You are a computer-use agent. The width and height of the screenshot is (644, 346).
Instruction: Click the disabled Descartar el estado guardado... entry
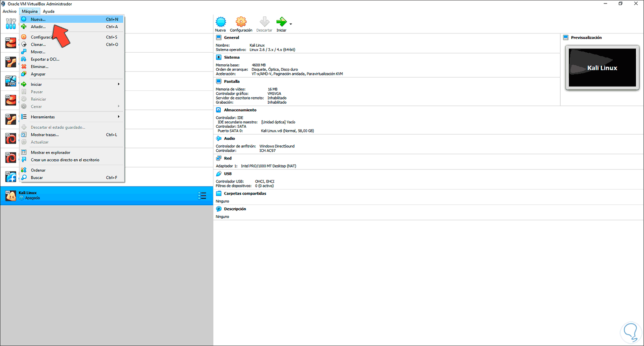72,127
